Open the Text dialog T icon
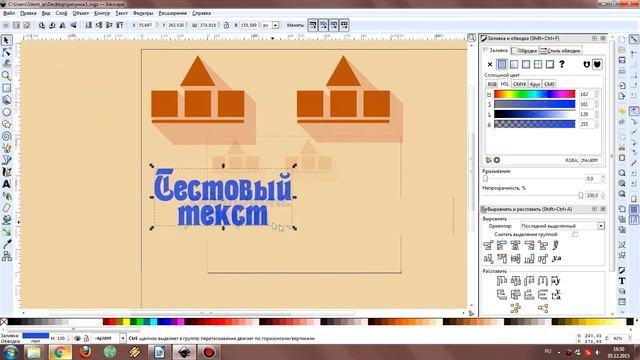The width and height of the screenshot is (640, 360). pyautogui.click(x=622, y=281)
